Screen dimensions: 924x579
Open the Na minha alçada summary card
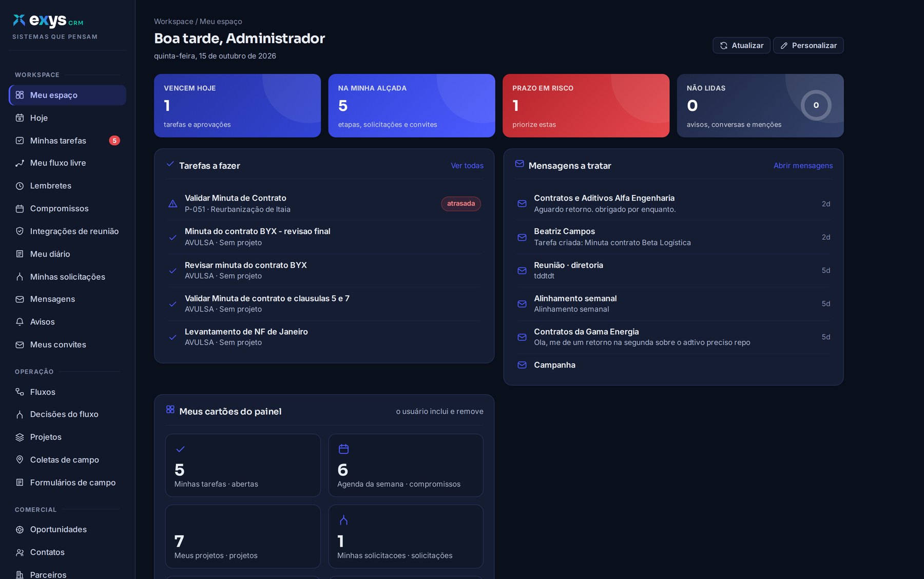tap(412, 106)
